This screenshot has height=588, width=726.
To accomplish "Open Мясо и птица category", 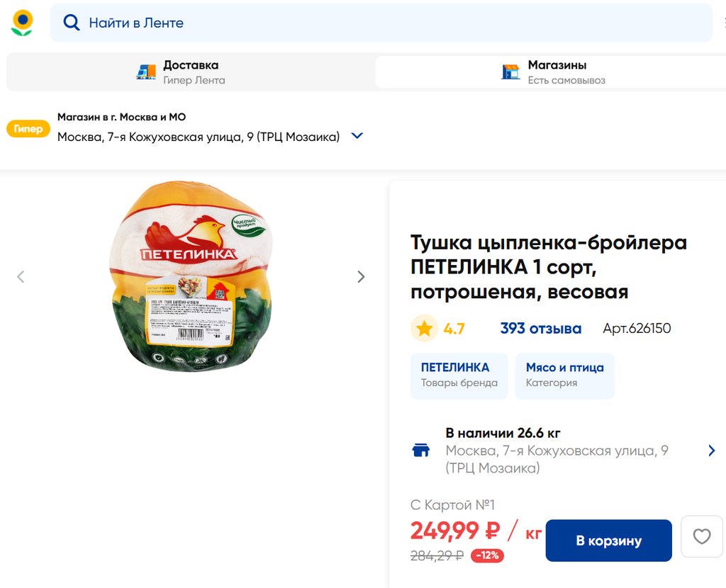I will click(564, 375).
